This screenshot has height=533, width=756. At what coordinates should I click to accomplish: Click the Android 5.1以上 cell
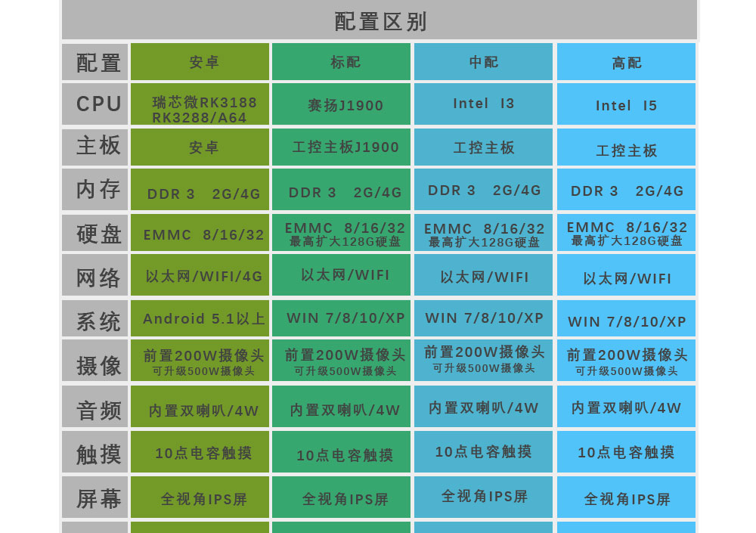pyautogui.click(x=200, y=318)
